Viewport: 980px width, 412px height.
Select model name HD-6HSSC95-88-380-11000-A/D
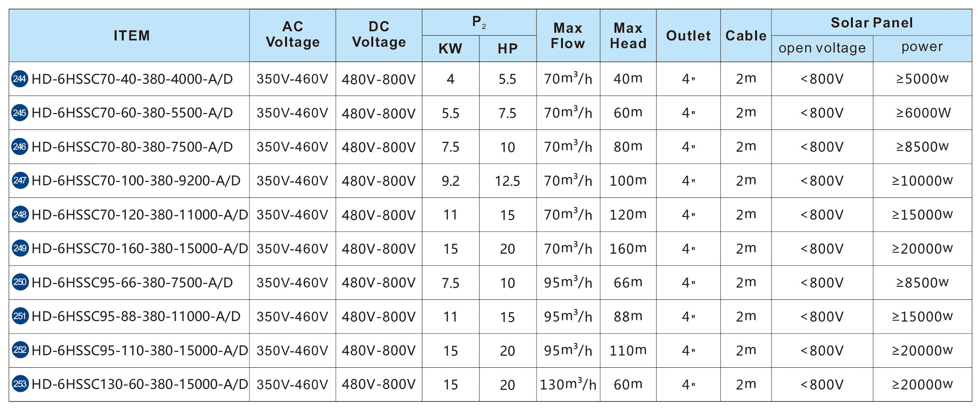point(136,316)
